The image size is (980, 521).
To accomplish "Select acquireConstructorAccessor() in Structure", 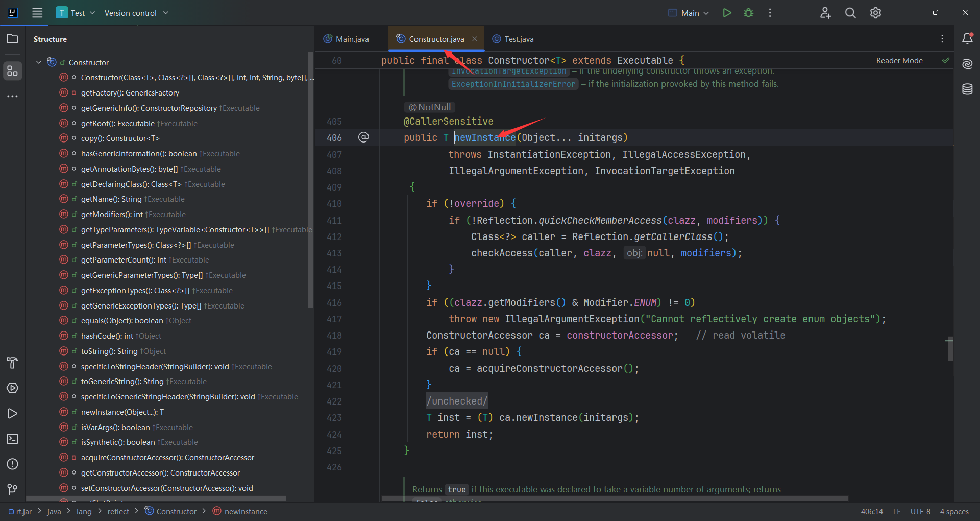I will pyautogui.click(x=167, y=458).
